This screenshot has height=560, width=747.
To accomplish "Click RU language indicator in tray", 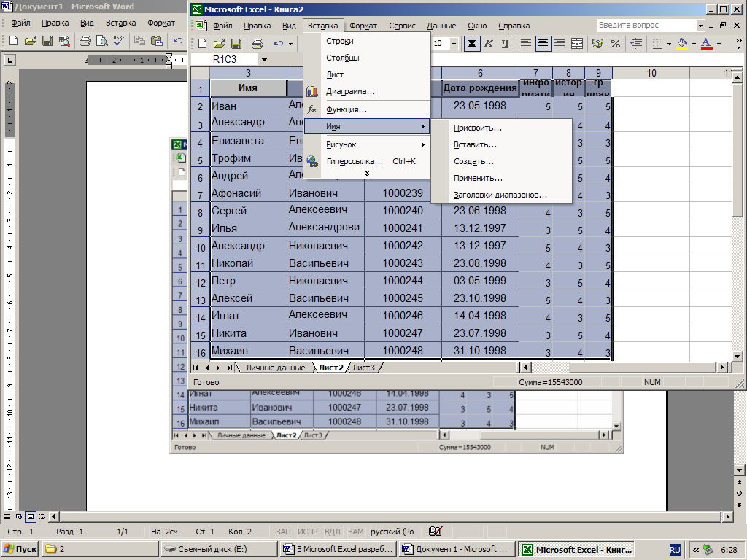I will tap(675, 550).
